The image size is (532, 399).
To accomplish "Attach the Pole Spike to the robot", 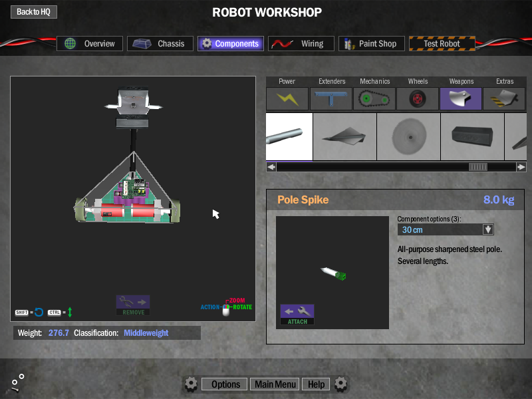I will click(297, 315).
